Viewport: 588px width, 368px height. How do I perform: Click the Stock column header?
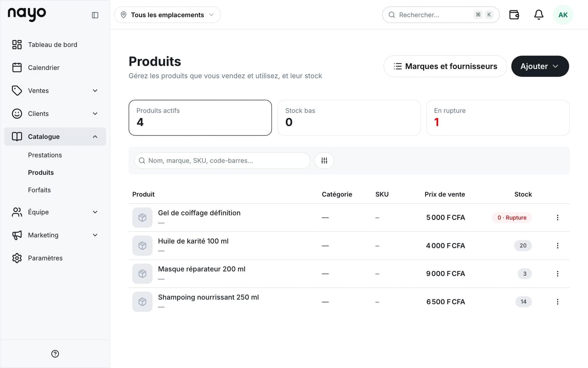click(523, 194)
